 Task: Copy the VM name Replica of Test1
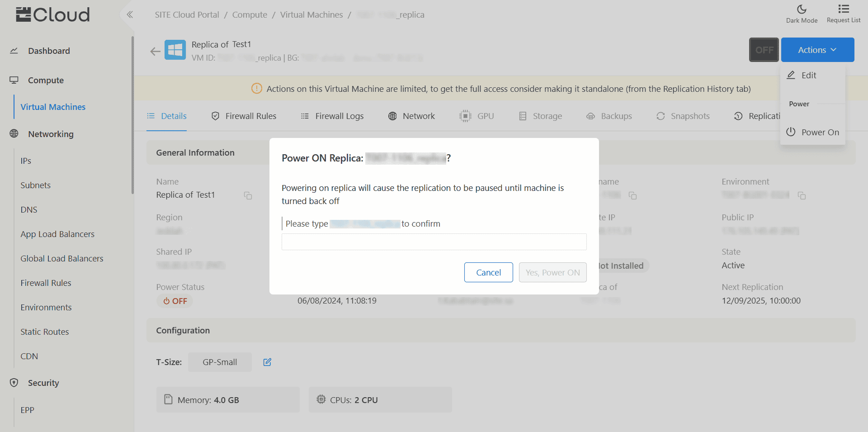click(x=248, y=195)
